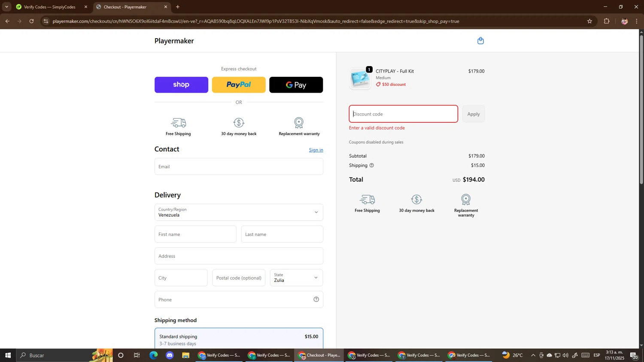Focus the Discount code field
644x362 pixels.
[403, 114]
